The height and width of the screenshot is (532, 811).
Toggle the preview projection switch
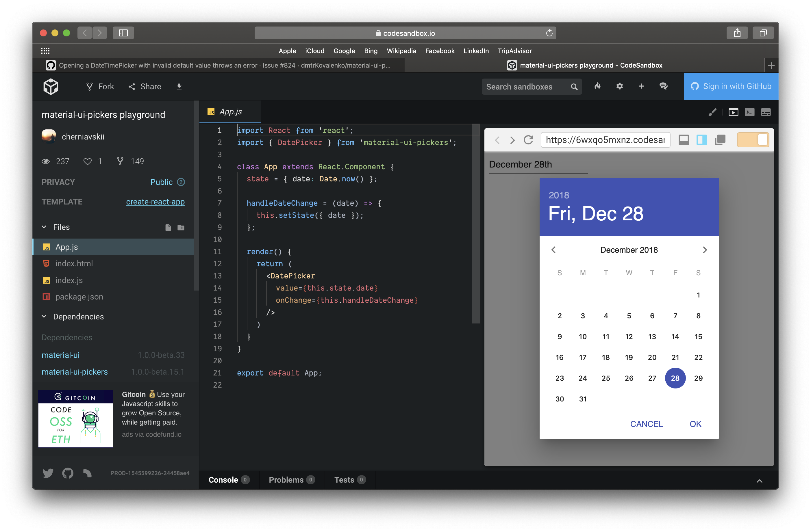(753, 140)
